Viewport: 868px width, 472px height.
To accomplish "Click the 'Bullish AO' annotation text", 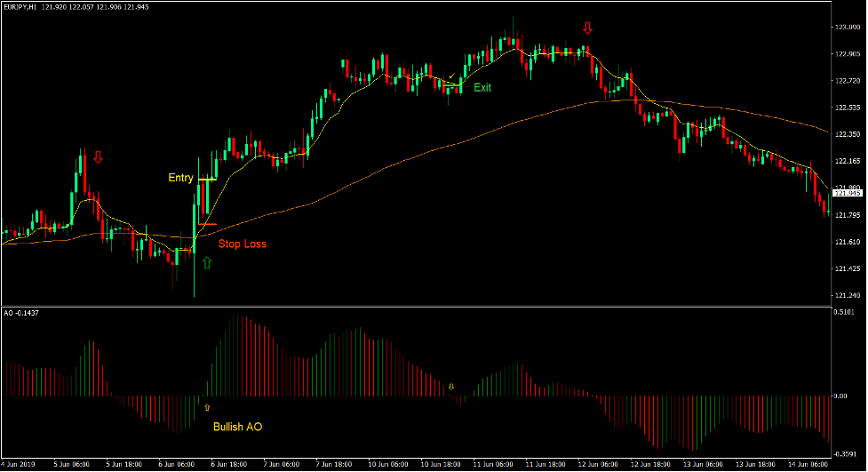I will pos(237,427).
